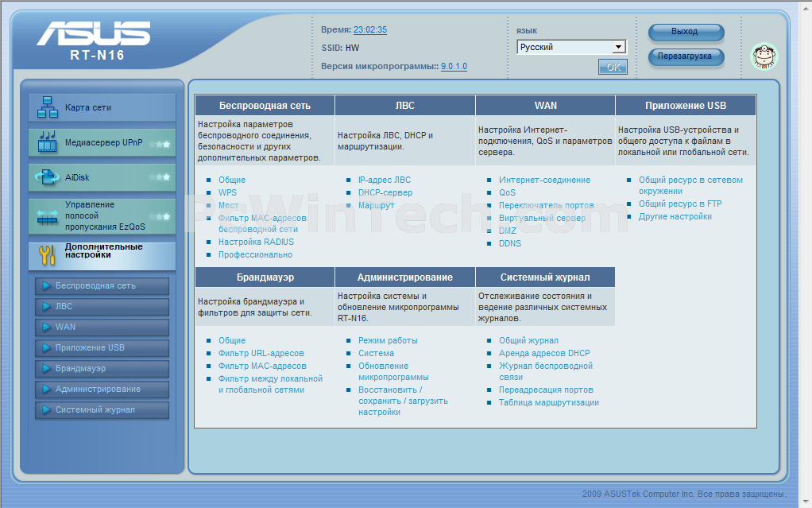Open Общие under the Брандмауэр column
The width and height of the screenshot is (812, 508).
tap(232, 340)
